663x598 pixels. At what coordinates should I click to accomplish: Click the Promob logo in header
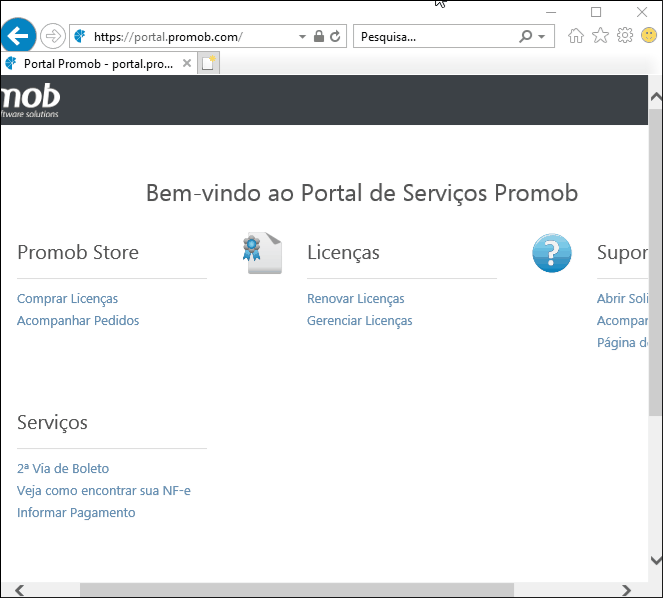pos(30,100)
